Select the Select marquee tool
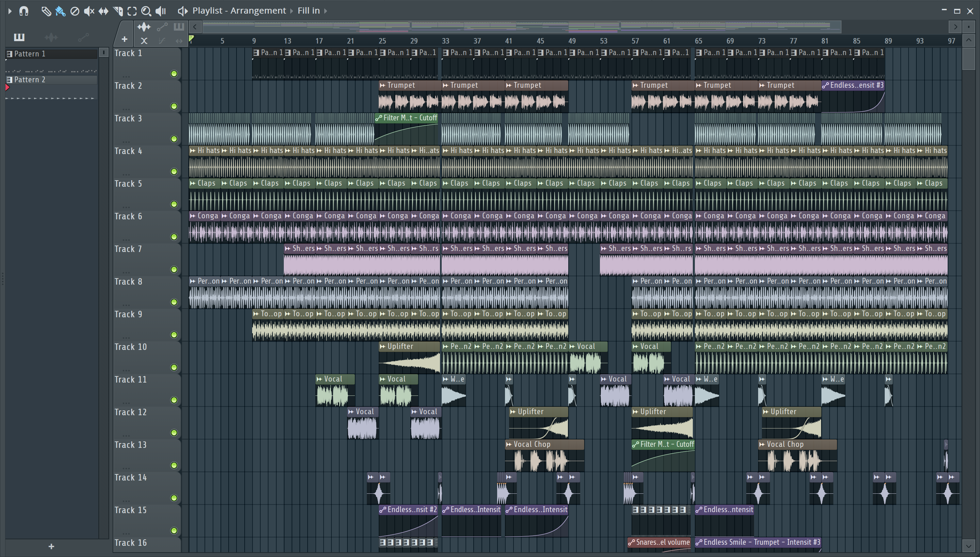Image resolution: width=980 pixels, height=557 pixels. [132, 11]
